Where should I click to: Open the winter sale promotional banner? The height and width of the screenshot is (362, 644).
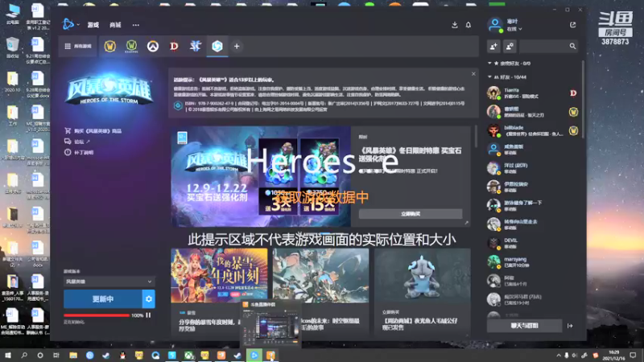tap(261, 176)
